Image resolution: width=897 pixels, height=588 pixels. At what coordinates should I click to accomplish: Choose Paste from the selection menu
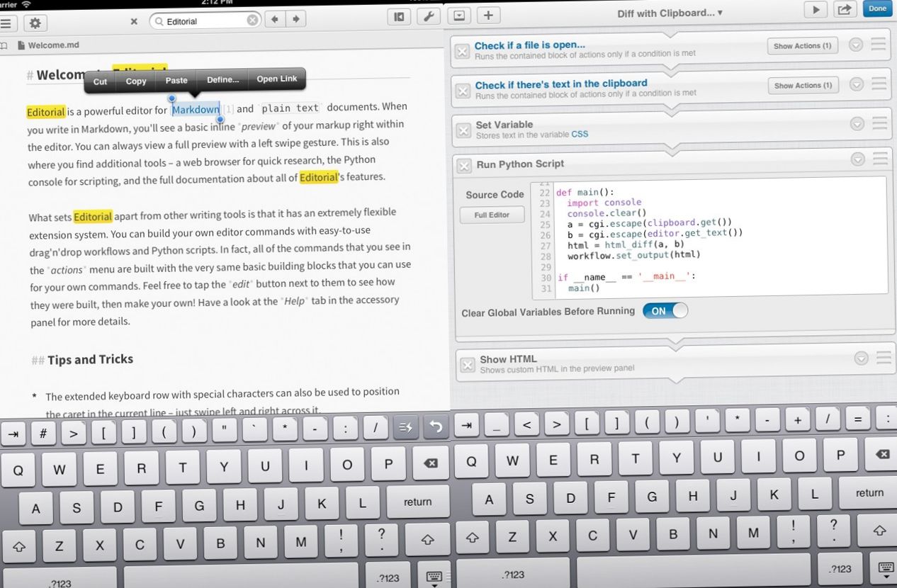[176, 80]
